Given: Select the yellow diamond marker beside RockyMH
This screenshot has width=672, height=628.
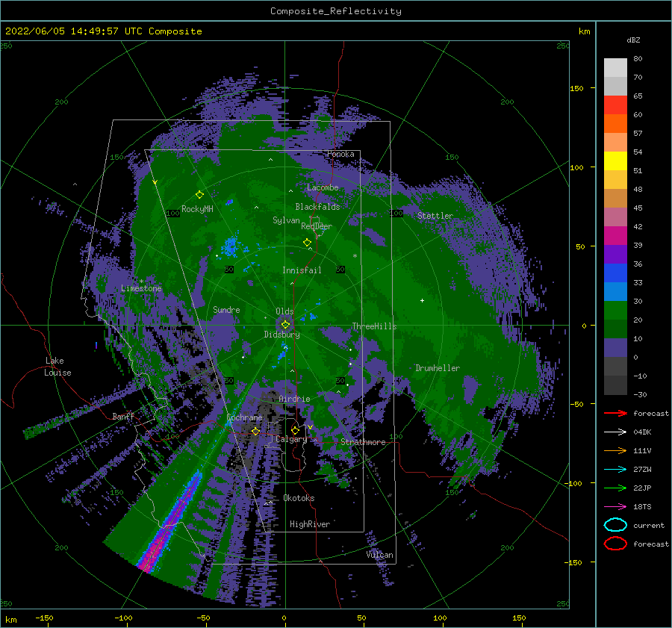Looking at the screenshot, I should 199,195.
